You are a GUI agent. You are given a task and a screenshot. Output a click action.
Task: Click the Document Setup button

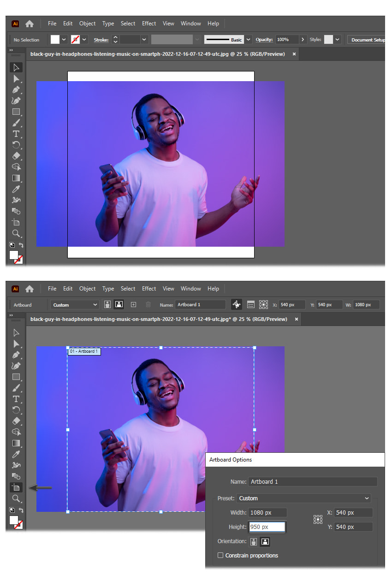pyautogui.click(x=367, y=40)
